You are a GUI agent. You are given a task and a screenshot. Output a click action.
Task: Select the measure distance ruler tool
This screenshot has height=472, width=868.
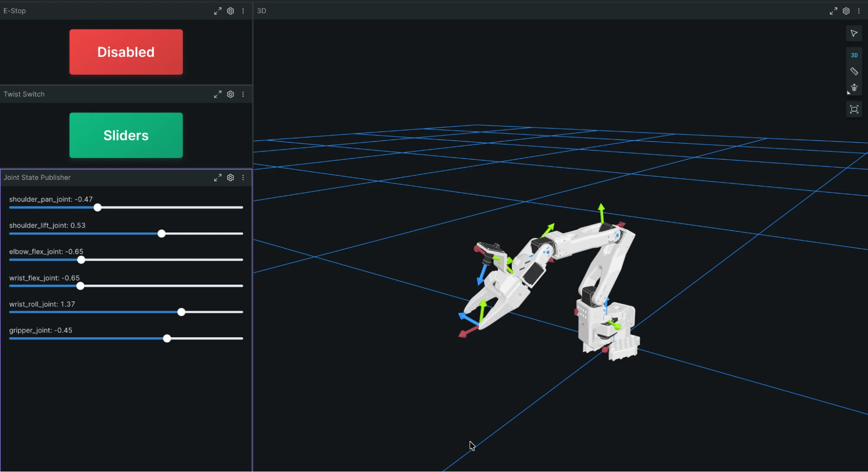pyautogui.click(x=854, y=71)
